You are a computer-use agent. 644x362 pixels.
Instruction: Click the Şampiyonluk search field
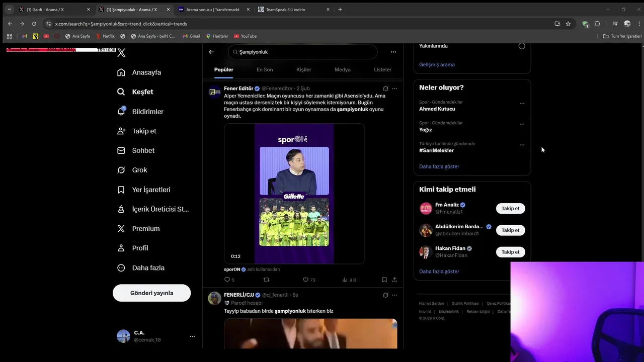(302, 52)
